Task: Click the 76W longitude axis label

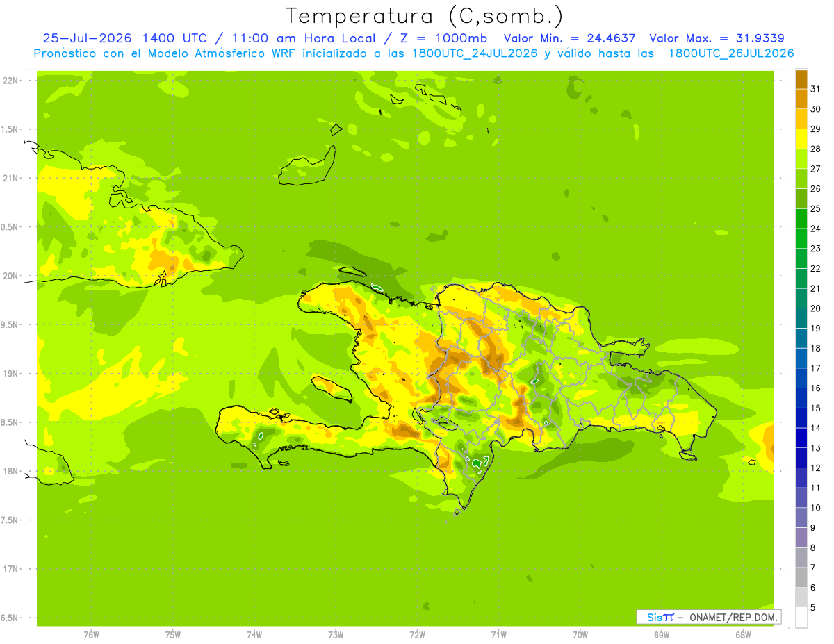Action: tap(91, 636)
